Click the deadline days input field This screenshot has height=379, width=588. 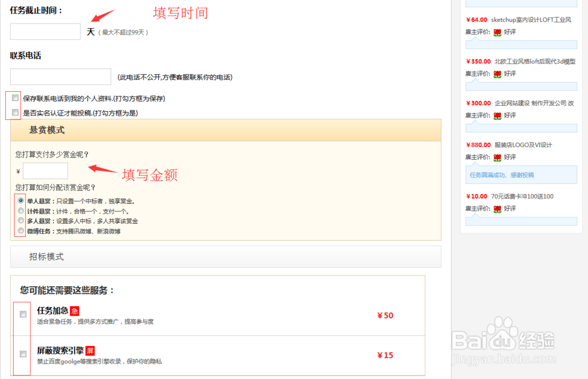point(45,32)
